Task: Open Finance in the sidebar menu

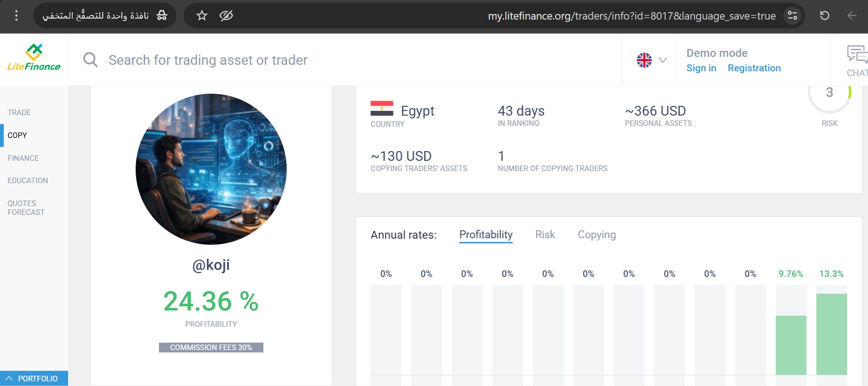Action: pos(23,158)
